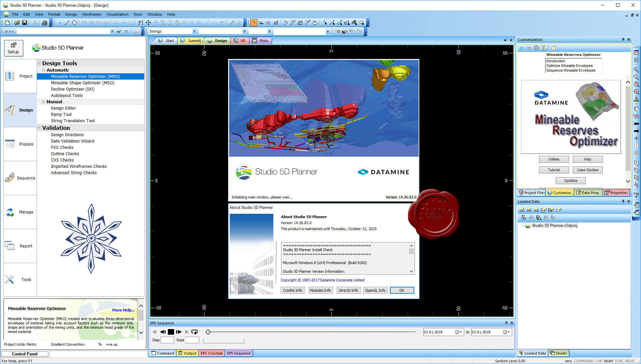
Task: Click the Tutorial button
Action: [x=554, y=170]
